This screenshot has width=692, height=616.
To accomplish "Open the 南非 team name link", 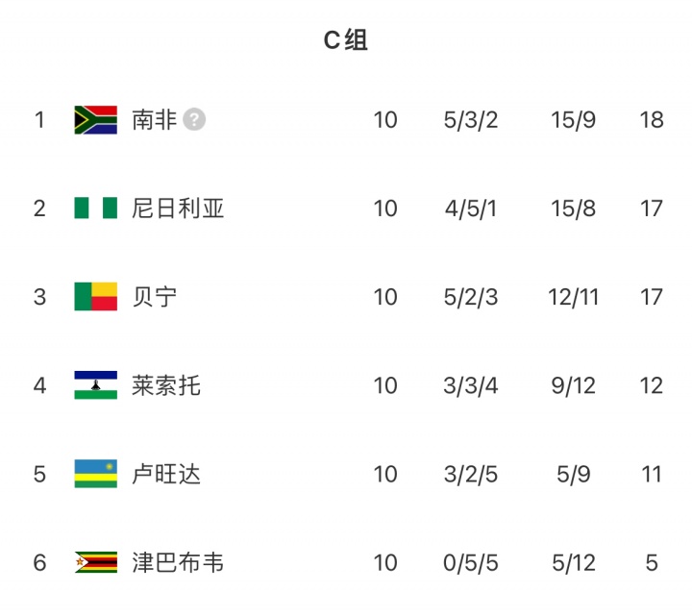I will [x=155, y=120].
